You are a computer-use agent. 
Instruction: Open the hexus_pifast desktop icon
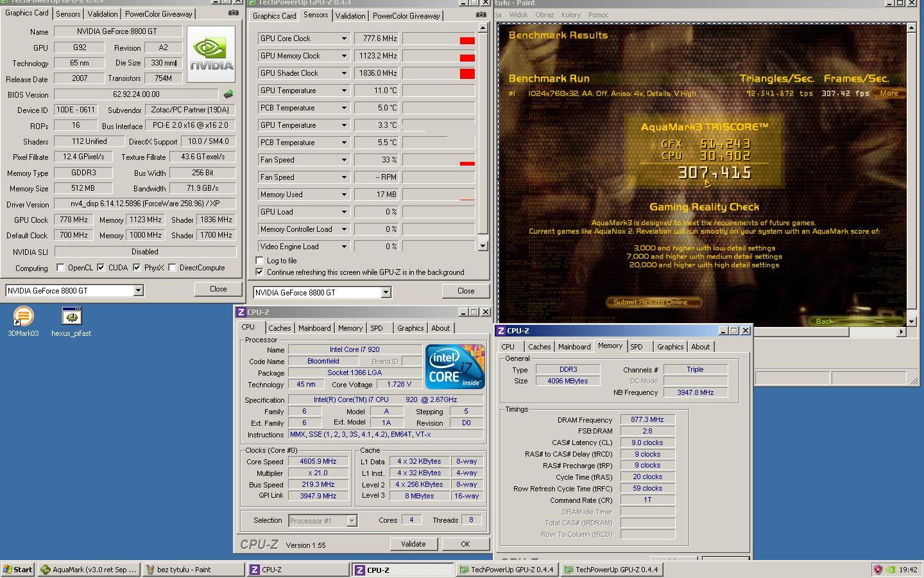coord(71,321)
